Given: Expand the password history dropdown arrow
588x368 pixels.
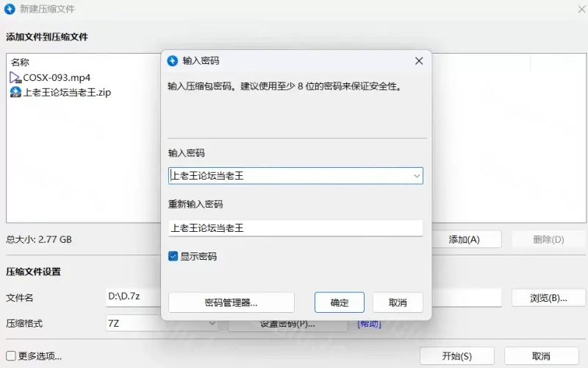Looking at the screenshot, I should 417,176.
